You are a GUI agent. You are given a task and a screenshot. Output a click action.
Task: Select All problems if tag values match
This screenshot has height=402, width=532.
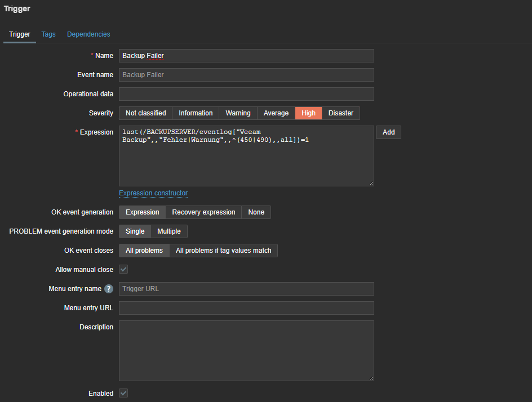(223, 251)
